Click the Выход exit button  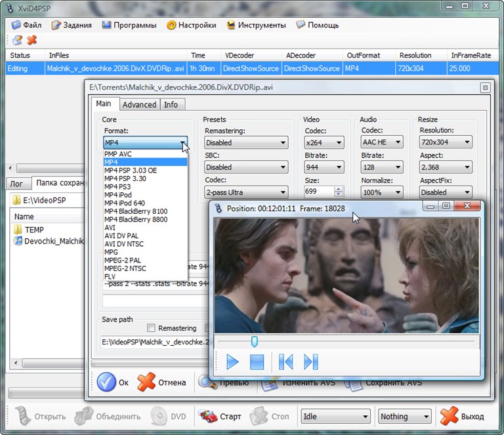coord(463,417)
